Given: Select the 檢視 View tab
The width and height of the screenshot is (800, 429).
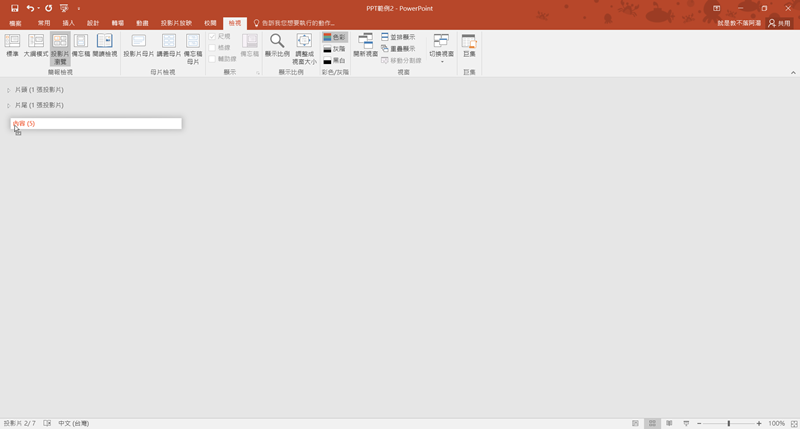Looking at the screenshot, I should tap(235, 23).
